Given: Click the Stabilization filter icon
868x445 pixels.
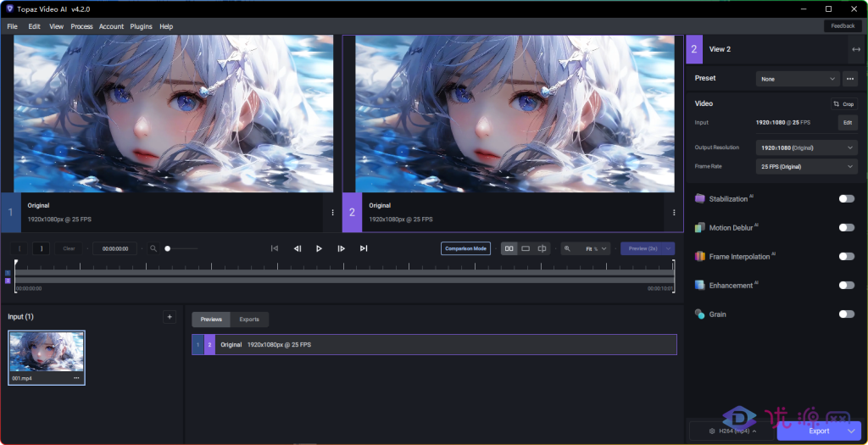Looking at the screenshot, I should coord(699,198).
